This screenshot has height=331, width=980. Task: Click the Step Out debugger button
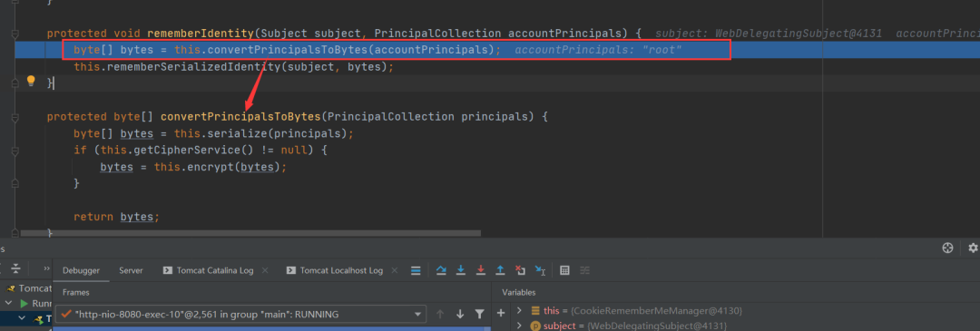click(x=500, y=270)
